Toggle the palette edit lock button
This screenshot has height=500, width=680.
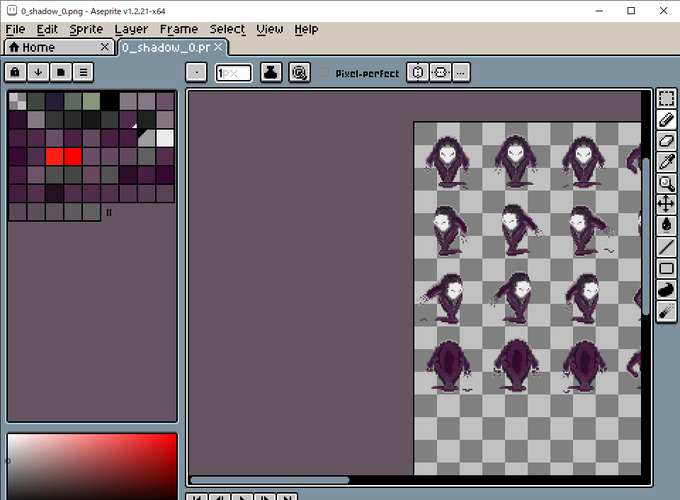click(15, 72)
